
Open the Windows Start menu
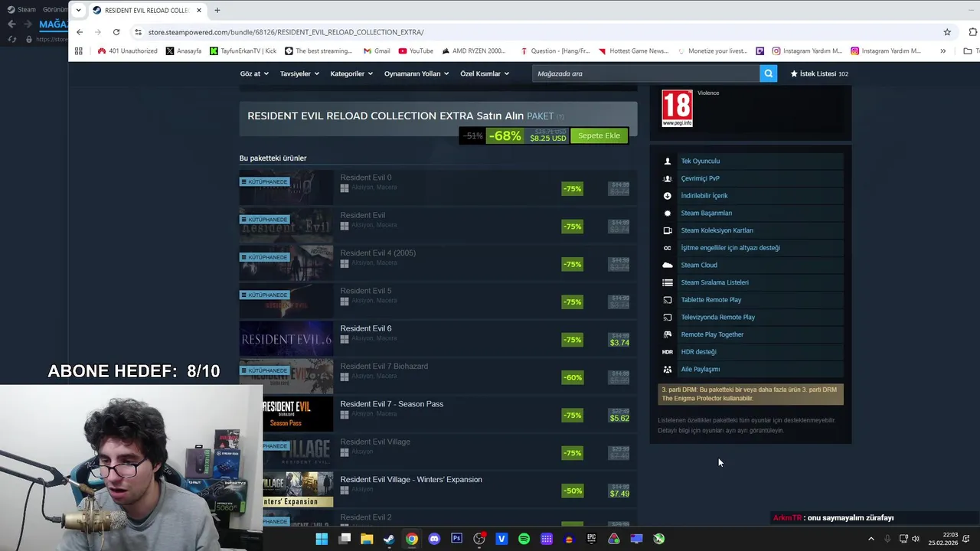[322, 539]
